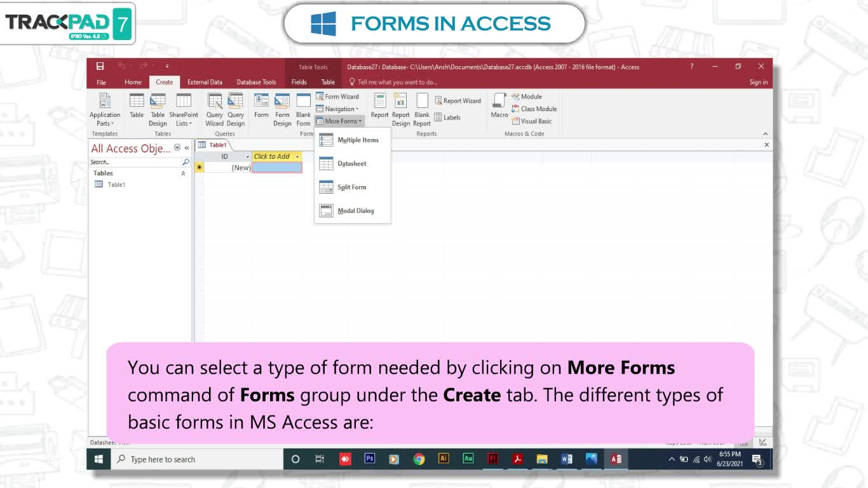The height and width of the screenshot is (488, 868).
Task: Launch the Form Wizard
Action: click(337, 97)
